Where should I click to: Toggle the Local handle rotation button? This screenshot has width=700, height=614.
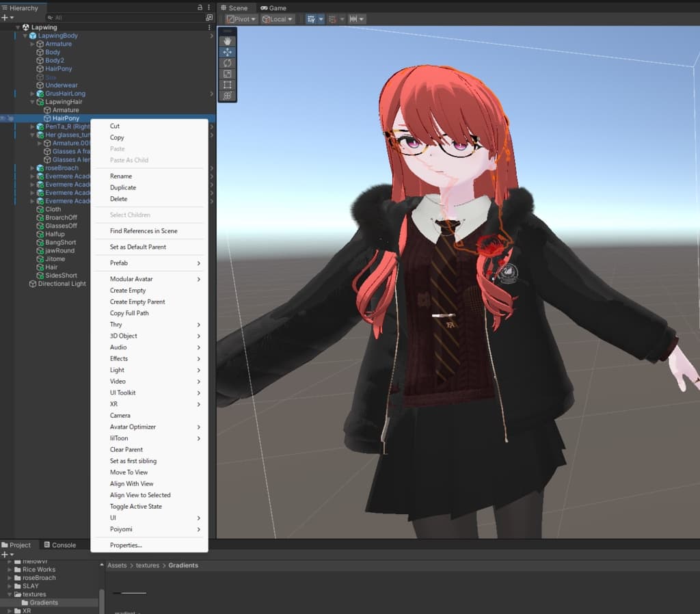278,19
